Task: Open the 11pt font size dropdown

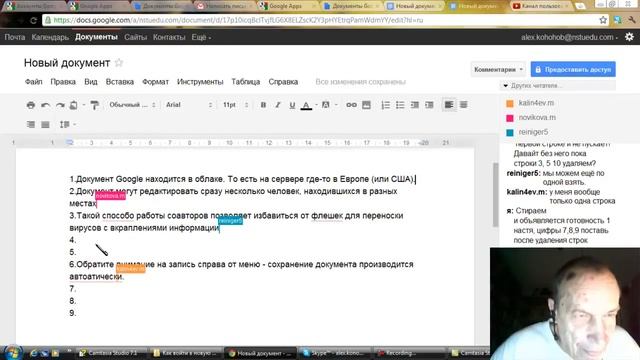Action: 236,105
